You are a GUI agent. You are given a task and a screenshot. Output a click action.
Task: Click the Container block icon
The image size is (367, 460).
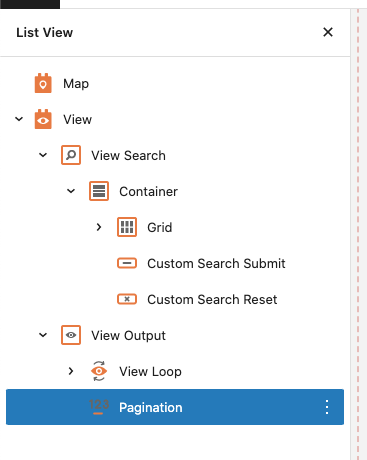(99, 191)
